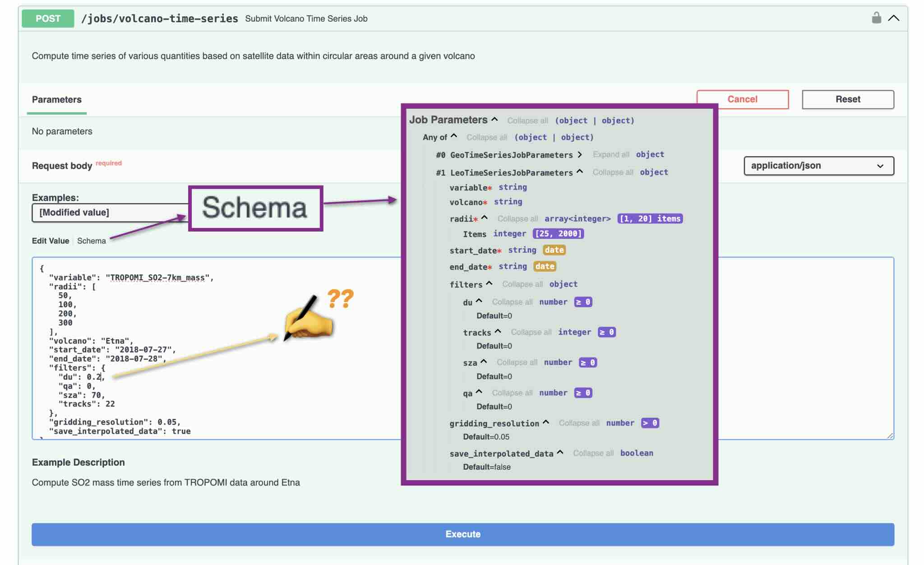Collapse the Job Parameters caret
Image resolution: width=924 pixels, height=565 pixels.
point(494,120)
